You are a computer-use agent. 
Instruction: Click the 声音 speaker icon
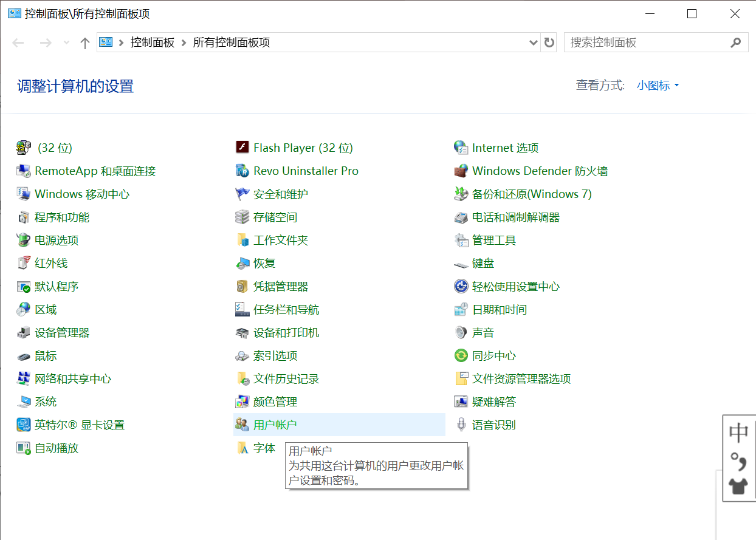pos(461,332)
